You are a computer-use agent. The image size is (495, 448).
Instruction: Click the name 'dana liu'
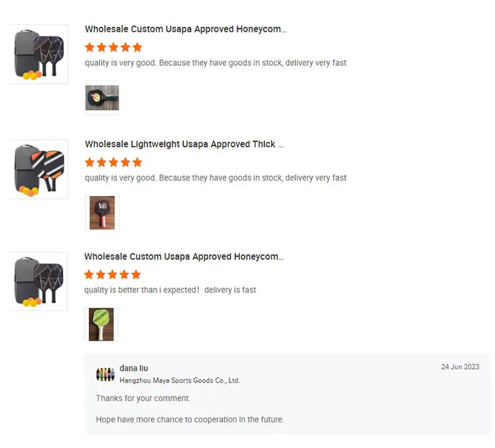click(x=133, y=368)
